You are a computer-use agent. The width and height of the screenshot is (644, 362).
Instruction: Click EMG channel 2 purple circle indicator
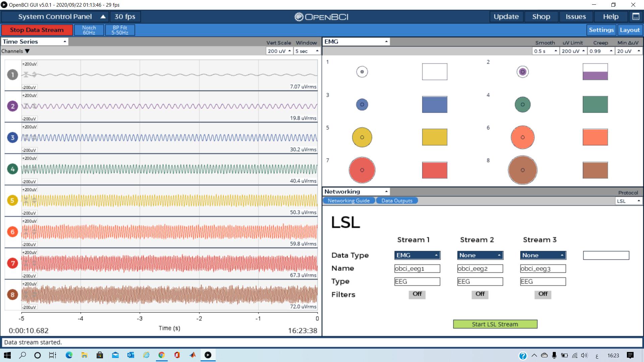523,72
